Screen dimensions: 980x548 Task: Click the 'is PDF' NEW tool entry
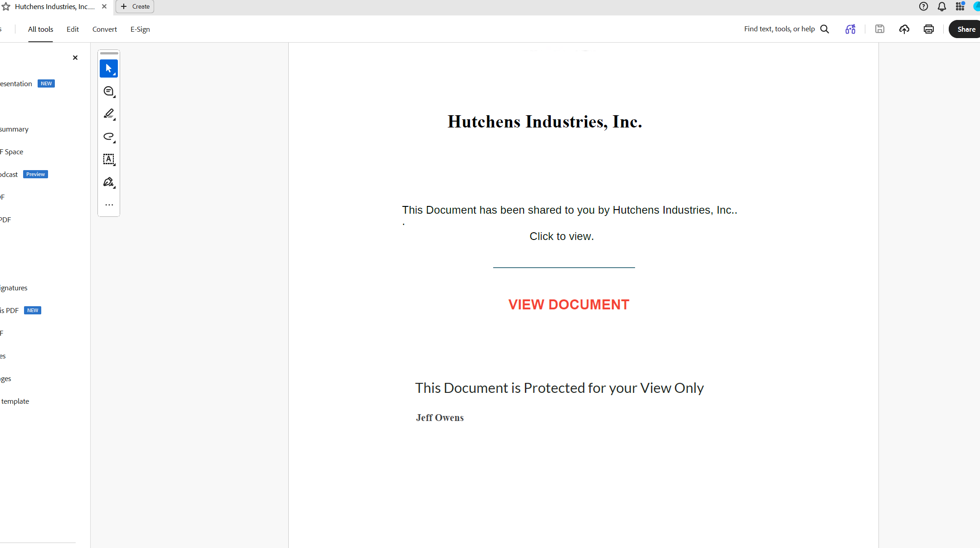(20, 311)
